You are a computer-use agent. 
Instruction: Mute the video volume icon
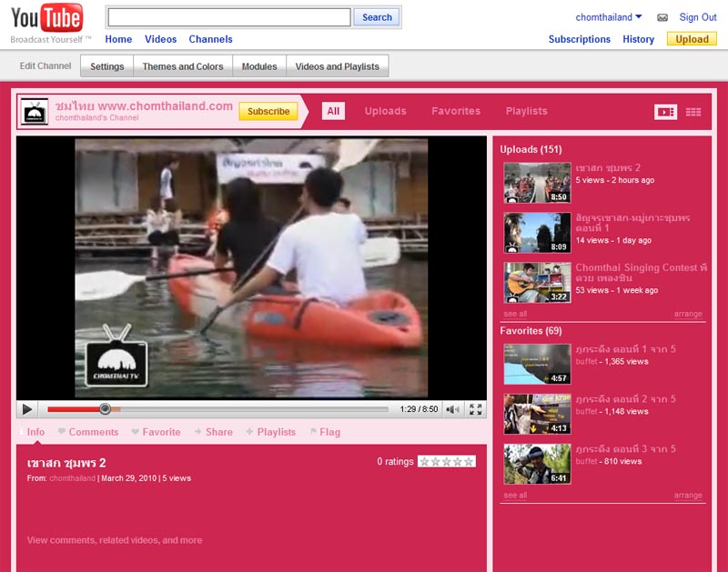point(452,409)
